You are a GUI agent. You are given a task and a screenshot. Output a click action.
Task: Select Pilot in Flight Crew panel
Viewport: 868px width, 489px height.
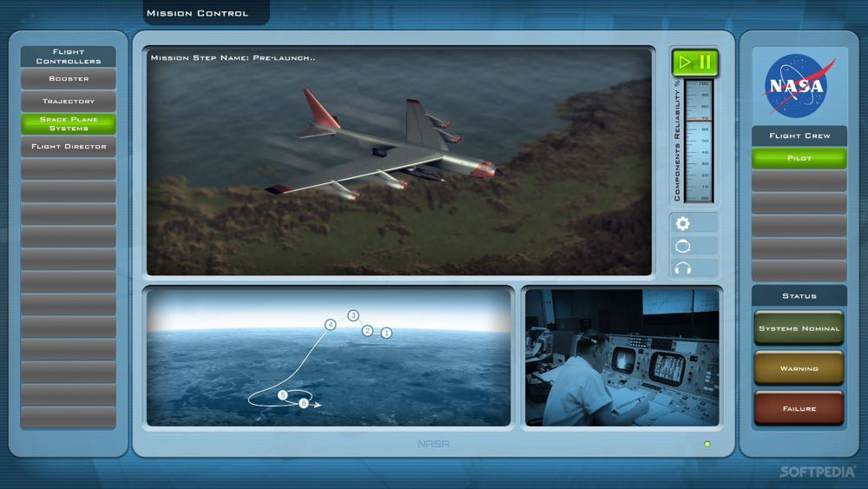799,158
